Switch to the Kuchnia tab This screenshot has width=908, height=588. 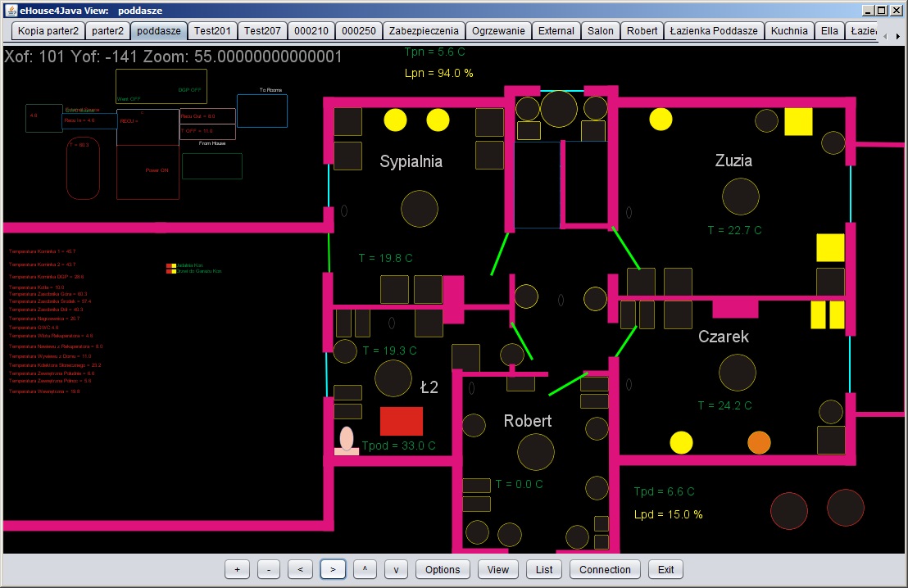(x=789, y=31)
